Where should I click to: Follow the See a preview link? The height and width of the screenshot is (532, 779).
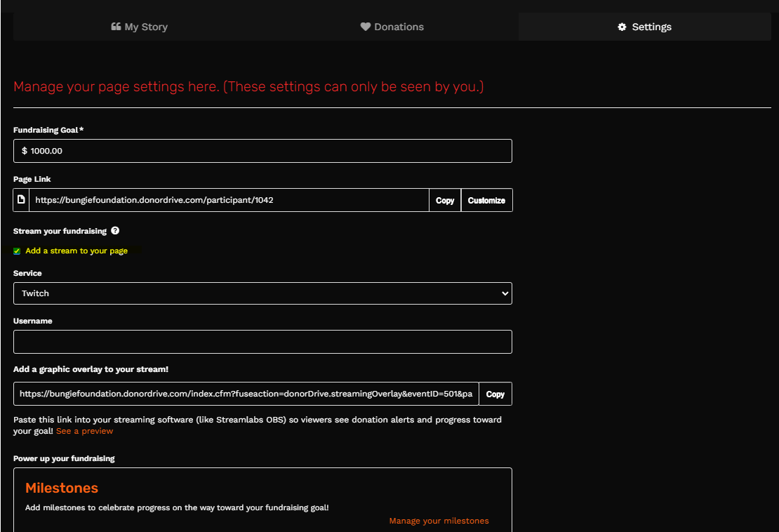point(84,431)
